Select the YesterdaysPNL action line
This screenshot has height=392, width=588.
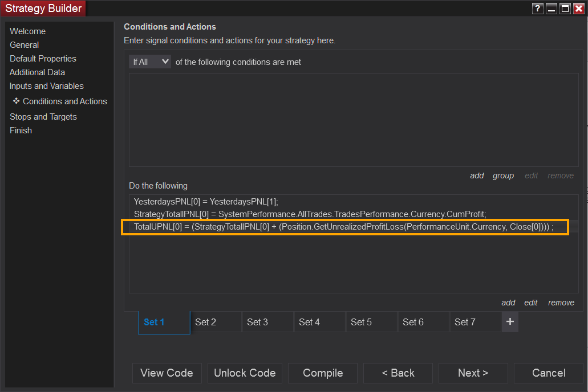tap(206, 201)
